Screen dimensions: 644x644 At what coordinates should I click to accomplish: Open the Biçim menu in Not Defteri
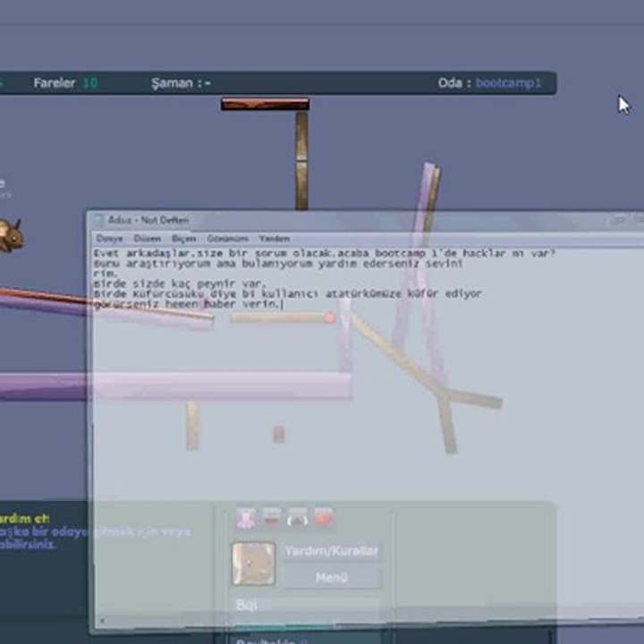pos(183,239)
